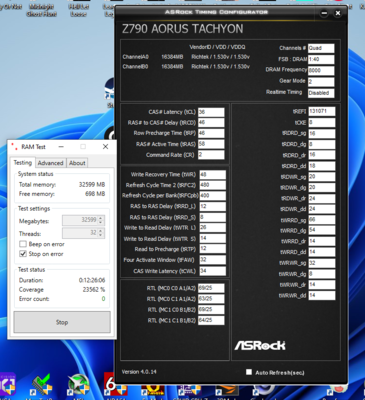Click the RAM Test title bar app icon
365x400 pixels.
coord(14,146)
